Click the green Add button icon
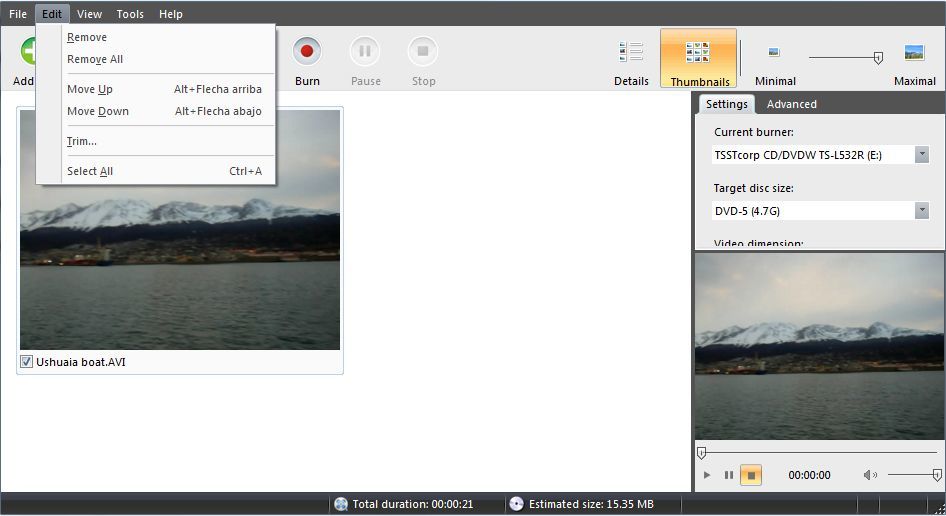The width and height of the screenshot is (946, 516). coord(28,51)
